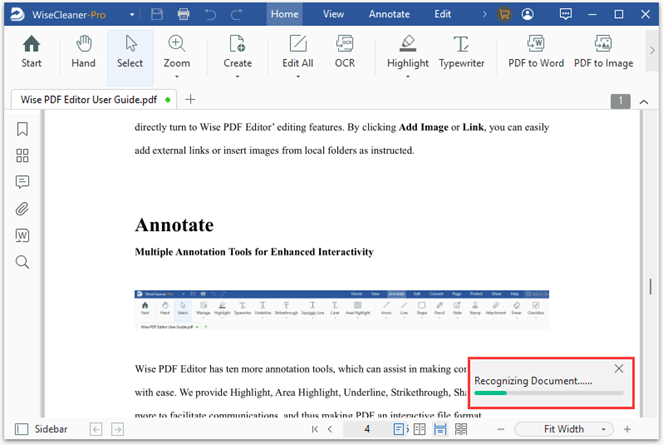Click the embedded Annotate toolbar image
663x445 pixels.
point(342,310)
